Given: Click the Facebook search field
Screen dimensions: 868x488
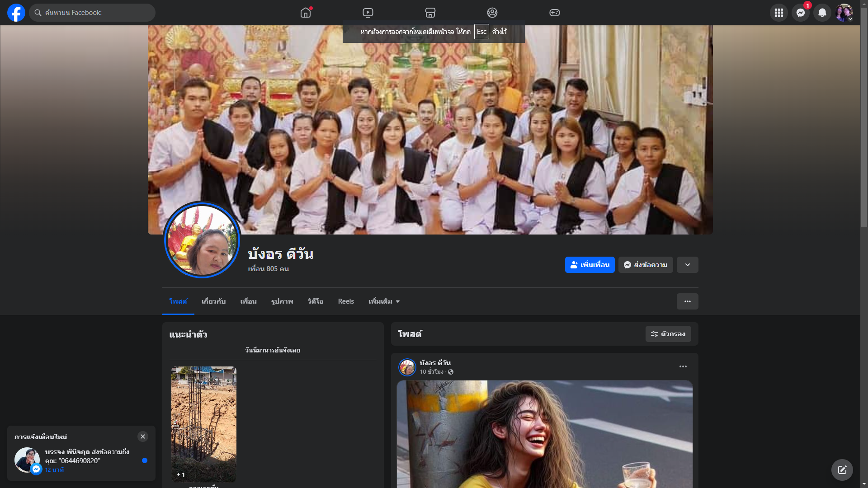Looking at the screenshot, I should tap(93, 13).
